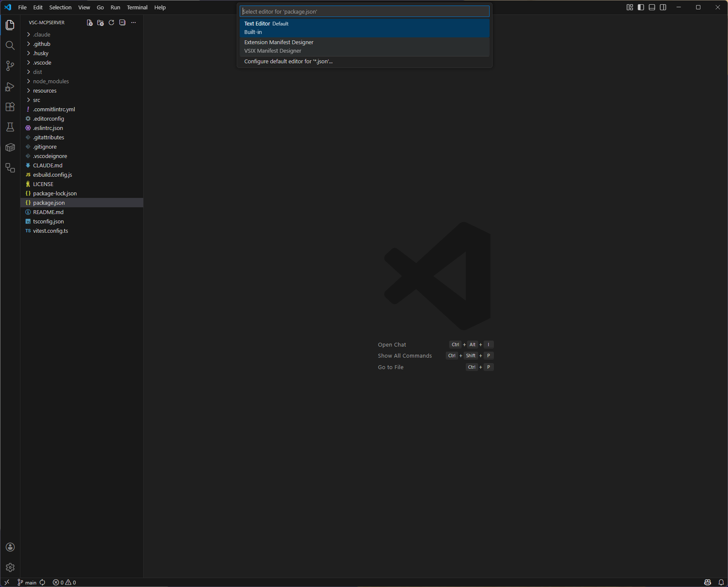
Task: Expand the src folder
Action: point(82,100)
